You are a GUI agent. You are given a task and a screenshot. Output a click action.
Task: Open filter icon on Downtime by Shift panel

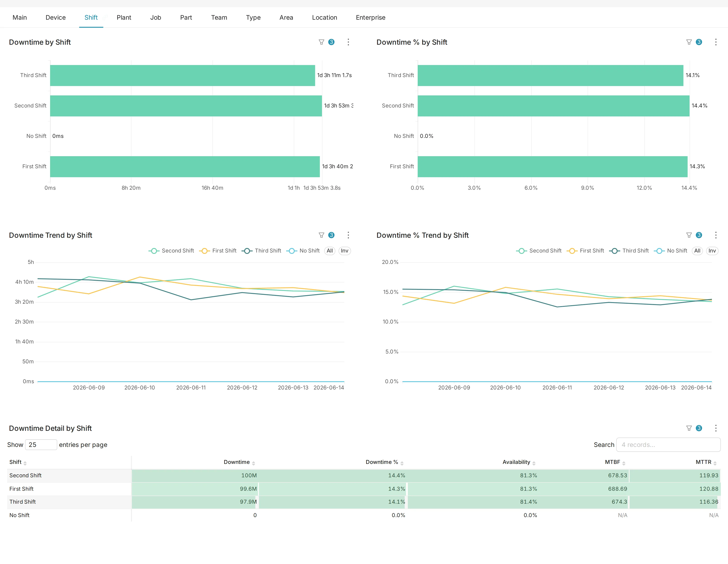(321, 42)
